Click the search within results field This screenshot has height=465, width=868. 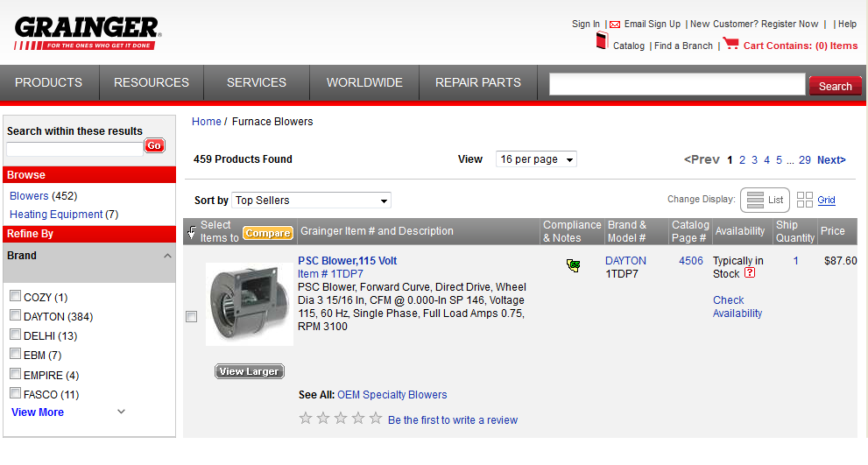click(x=74, y=149)
